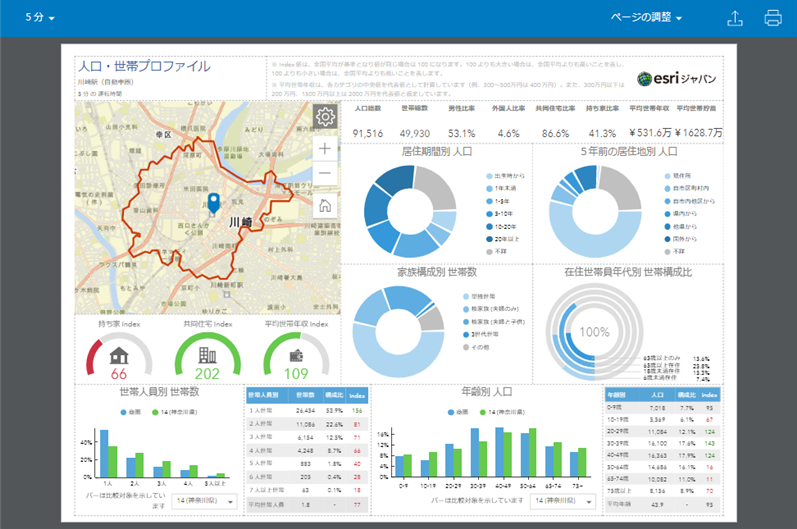This screenshot has height=529, width=797.
Task: Open comparison dropdown under 世帯人員別 chart
Action: point(203,500)
